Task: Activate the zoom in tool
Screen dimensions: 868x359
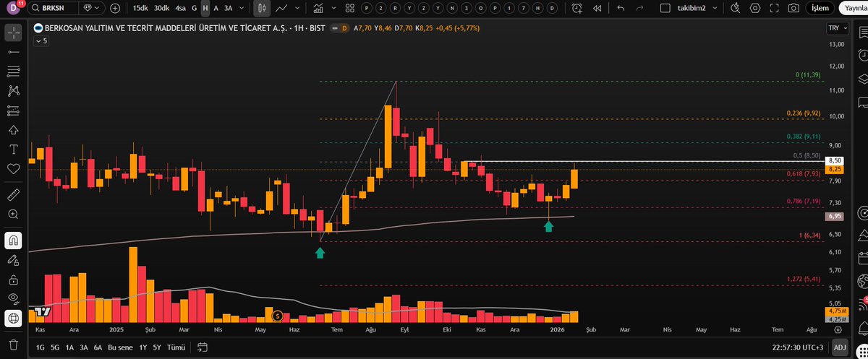Action: (13, 215)
